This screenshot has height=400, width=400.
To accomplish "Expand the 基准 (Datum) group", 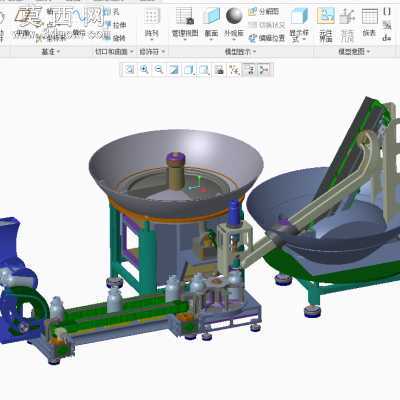I will tap(50, 52).
